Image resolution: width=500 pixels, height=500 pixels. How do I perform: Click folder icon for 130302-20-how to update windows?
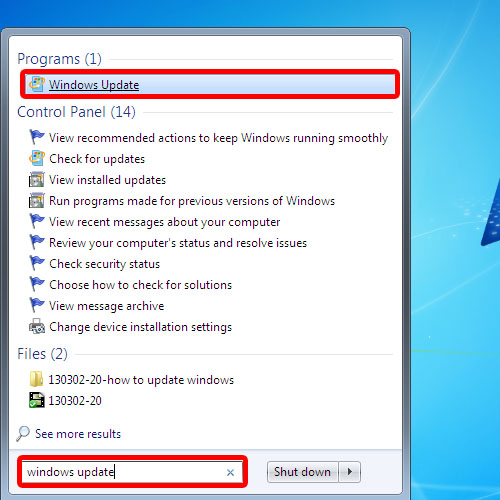[x=36, y=379]
